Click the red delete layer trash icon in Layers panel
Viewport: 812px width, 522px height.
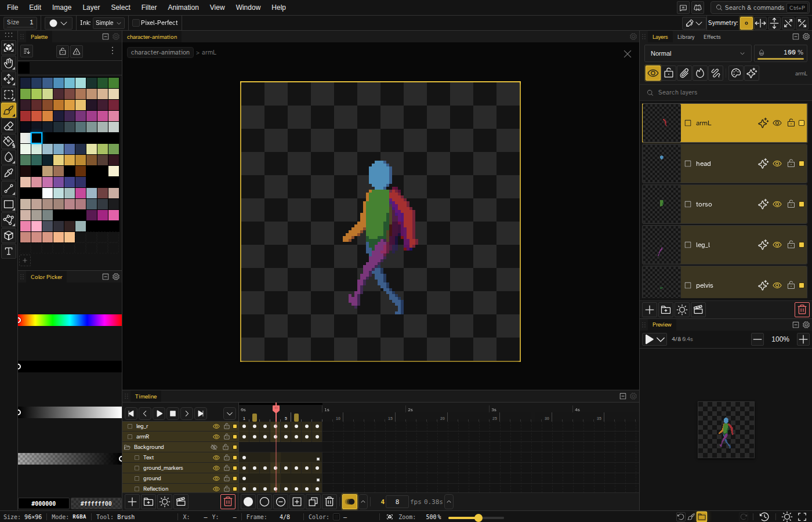[802, 310]
